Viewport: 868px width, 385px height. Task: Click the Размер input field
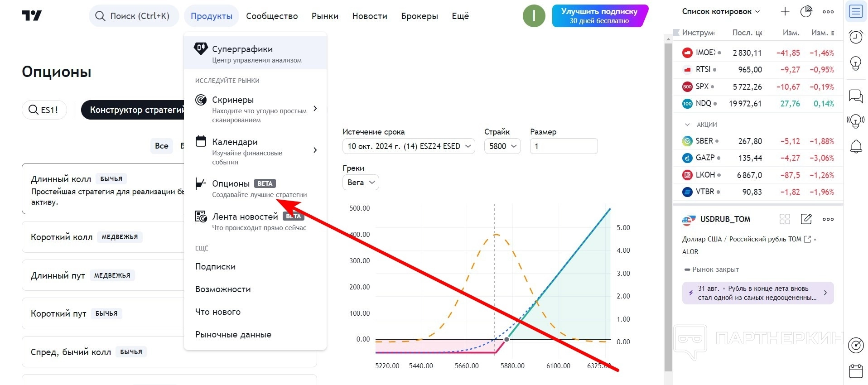(x=564, y=146)
